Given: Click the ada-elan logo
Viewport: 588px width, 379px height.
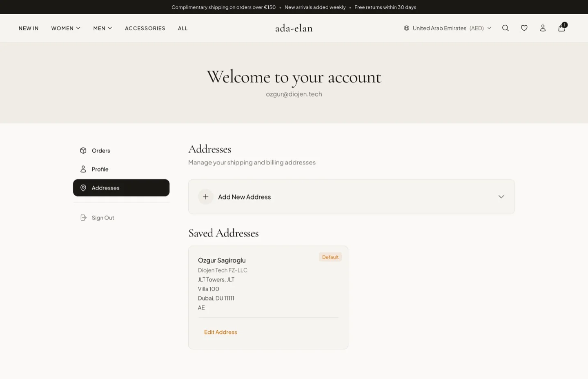Looking at the screenshot, I should [294, 28].
